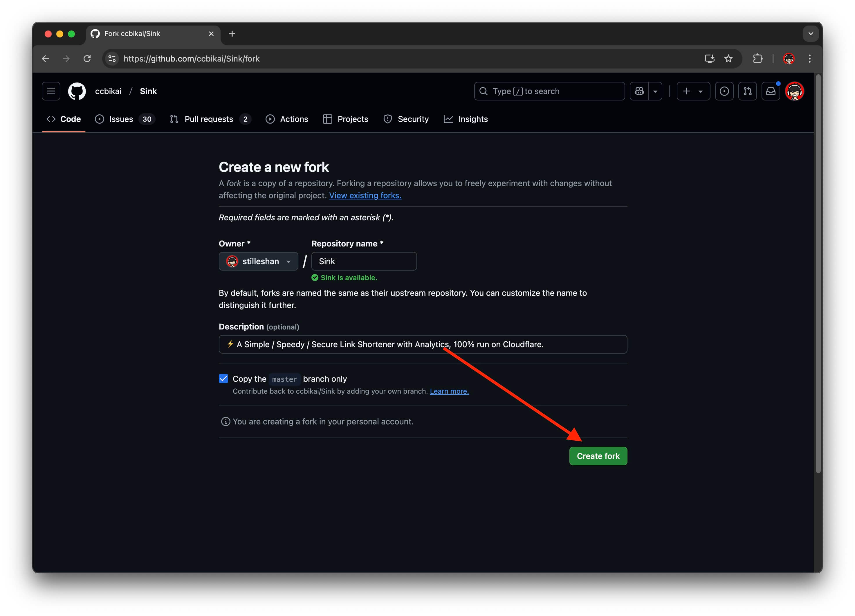Open the notifications inbox icon

pyautogui.click(x=771, y=91)
